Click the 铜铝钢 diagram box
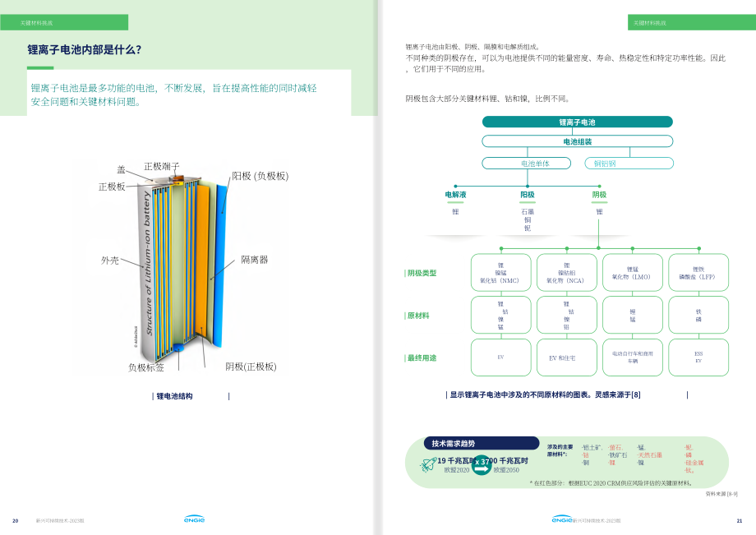The image size is (756, 535). (629, 164)
